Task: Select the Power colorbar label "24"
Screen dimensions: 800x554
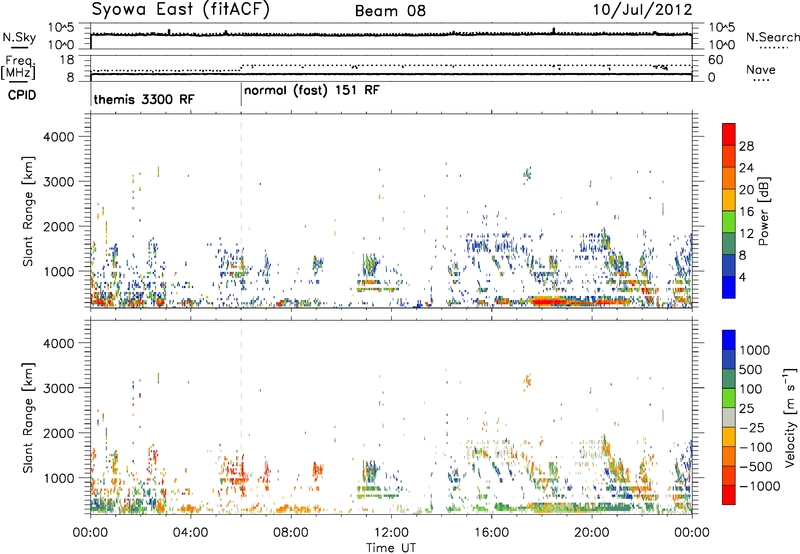Action: pos(746,168)
